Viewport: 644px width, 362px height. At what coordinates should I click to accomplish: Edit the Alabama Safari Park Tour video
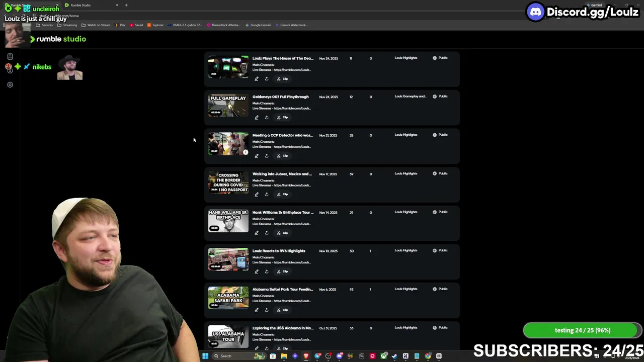(257, 310)
